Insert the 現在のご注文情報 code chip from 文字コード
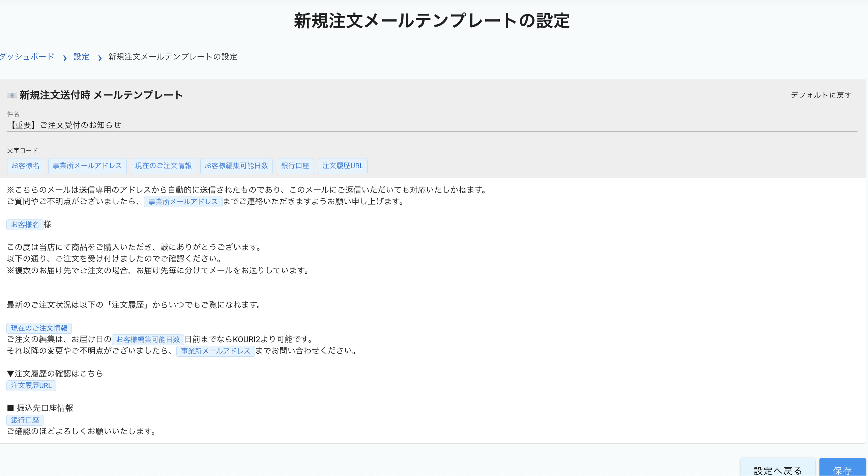This screenshot has width=868, height=476. tap(164, 166)
